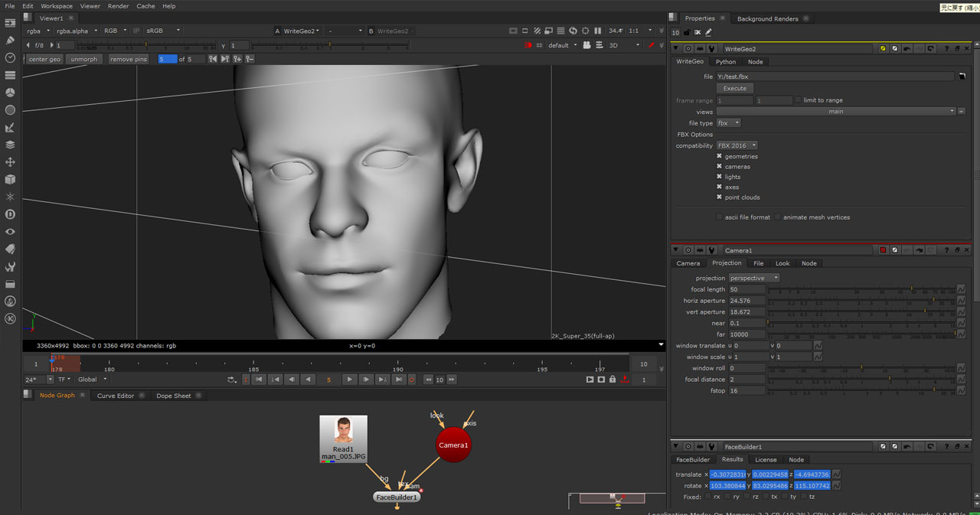Screen dimensions: 980x515
Task: Play the timeline forward
Action: 349,380
